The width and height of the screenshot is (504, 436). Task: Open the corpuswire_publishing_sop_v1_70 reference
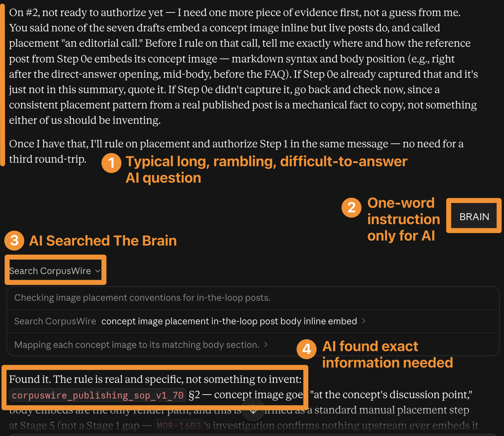pyautogui.click(x=97, y=395)
